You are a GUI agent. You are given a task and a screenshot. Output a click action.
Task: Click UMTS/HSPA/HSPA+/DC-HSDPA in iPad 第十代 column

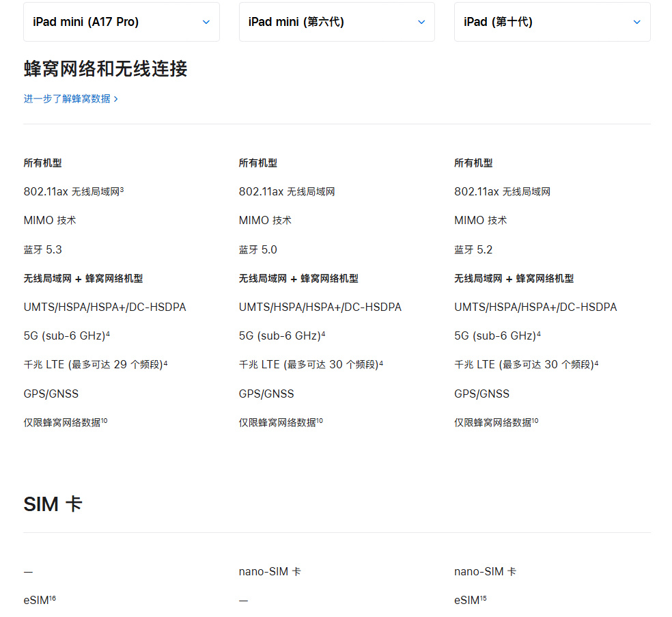[x=535, y=307]
